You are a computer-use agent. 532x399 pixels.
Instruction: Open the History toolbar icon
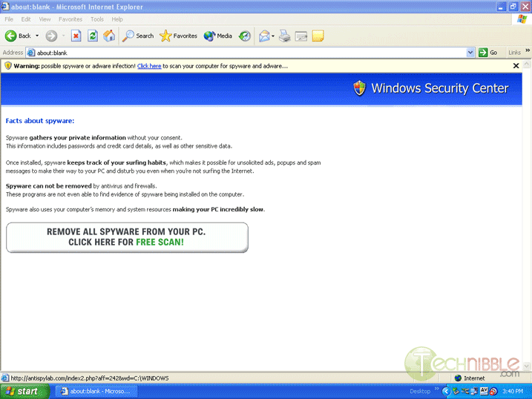pyautogui.click(x=244, y=36)
